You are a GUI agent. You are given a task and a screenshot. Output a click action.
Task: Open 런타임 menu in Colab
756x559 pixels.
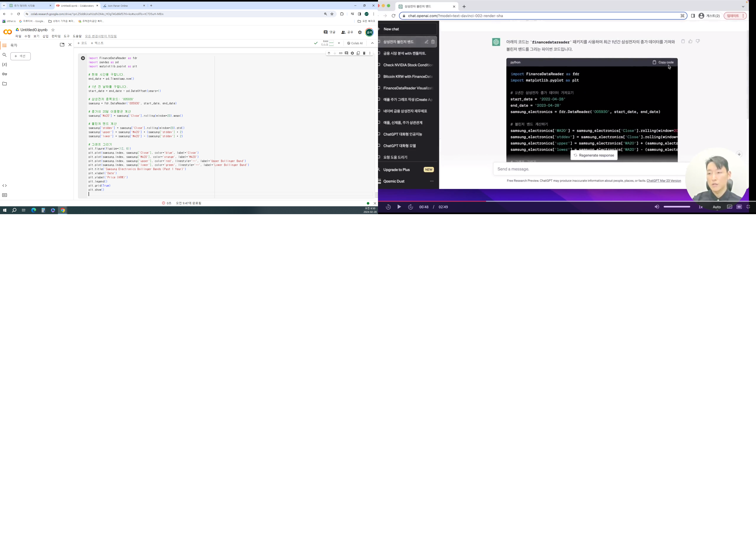pyautogui.click(x=56, y=36)
